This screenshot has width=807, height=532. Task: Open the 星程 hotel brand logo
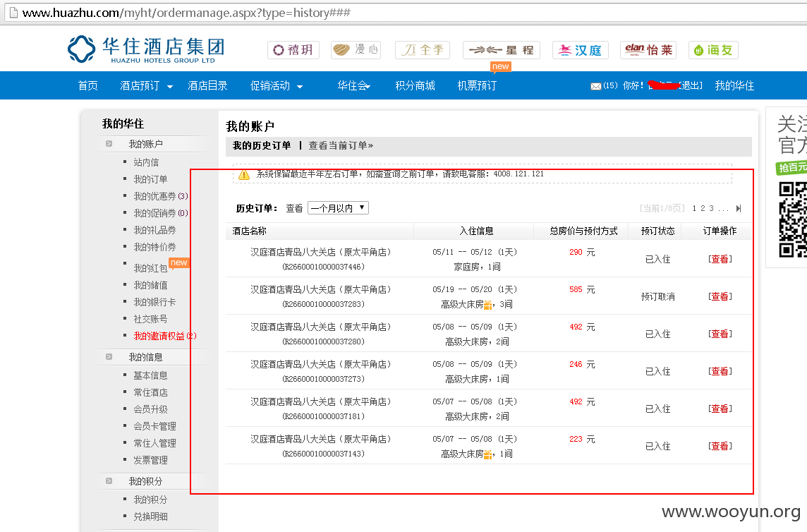(502, 50)
